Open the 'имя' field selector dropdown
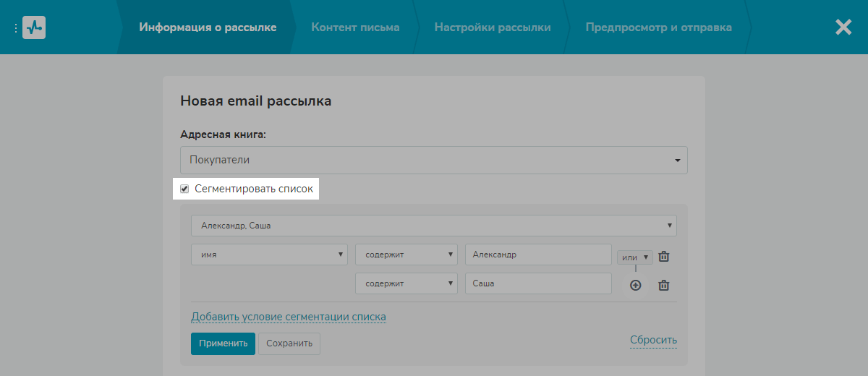This screenshot has width=868, height=376. (269, 255)
